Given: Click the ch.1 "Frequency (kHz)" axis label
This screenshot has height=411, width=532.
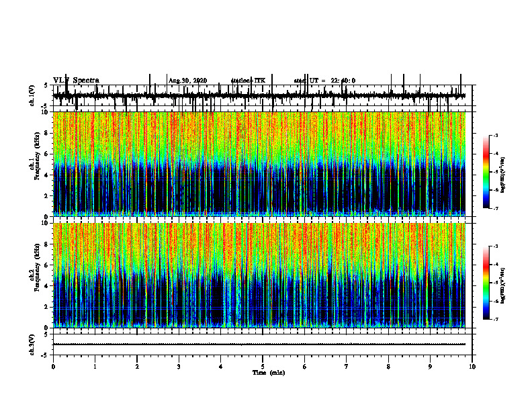Looking at the screenshot, I should 38,156.
